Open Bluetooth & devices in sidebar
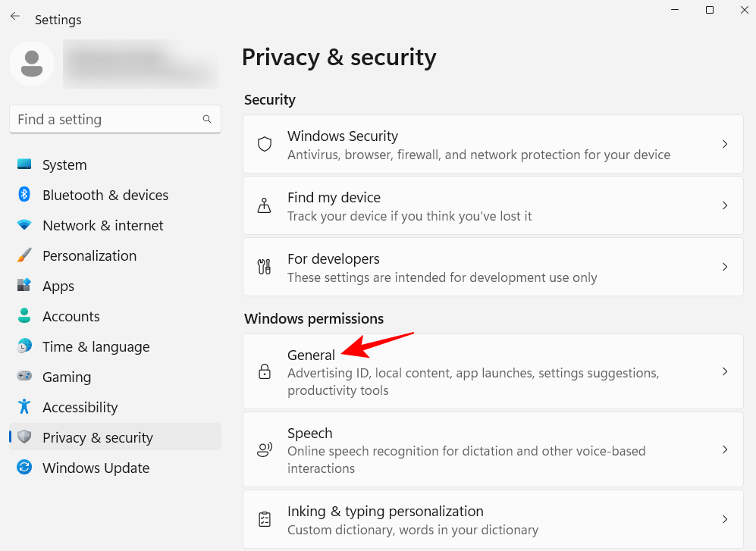 coord(105,195)
